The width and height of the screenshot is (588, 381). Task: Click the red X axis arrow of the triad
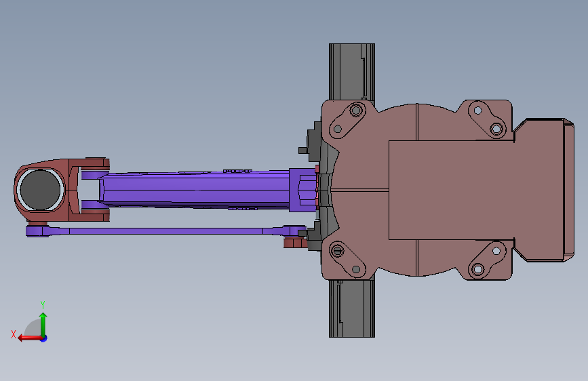tap(30, 338)
